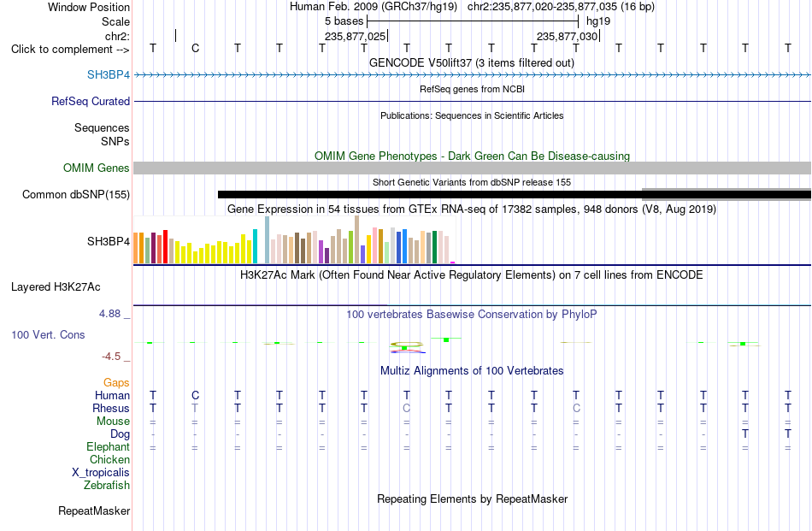Screen dimensions: 812x531
Task: Open the RefSeq Curated track label
Action: (90, 101)
